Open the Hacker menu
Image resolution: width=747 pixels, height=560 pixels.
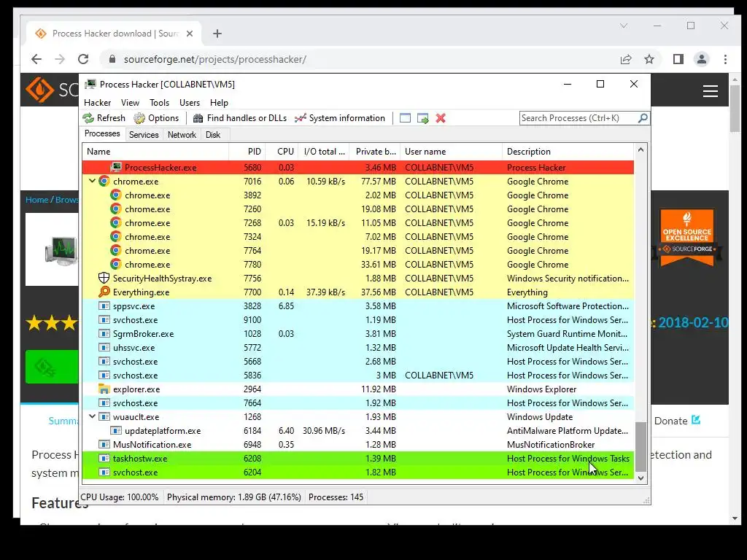[97, 102]
